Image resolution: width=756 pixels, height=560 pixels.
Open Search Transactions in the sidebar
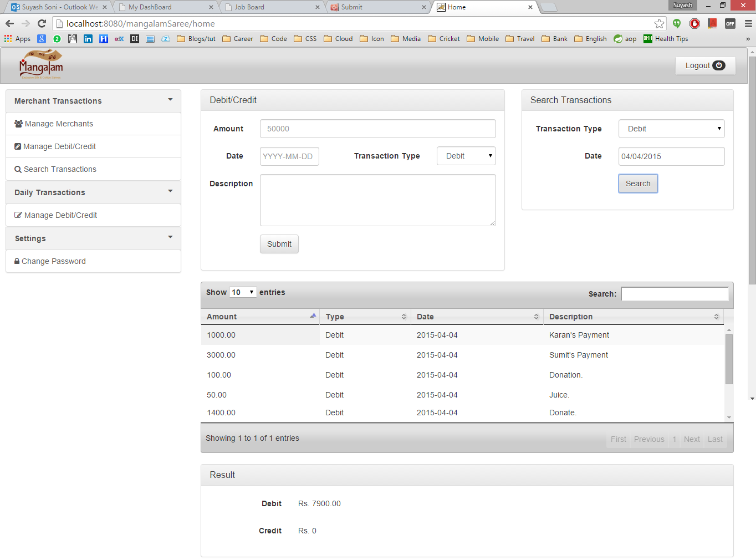93,169
